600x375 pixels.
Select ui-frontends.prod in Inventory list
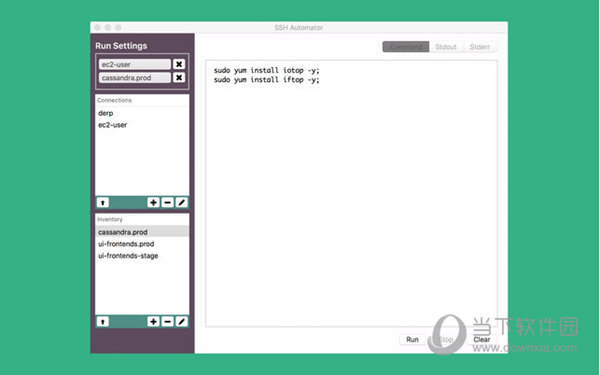142,244
